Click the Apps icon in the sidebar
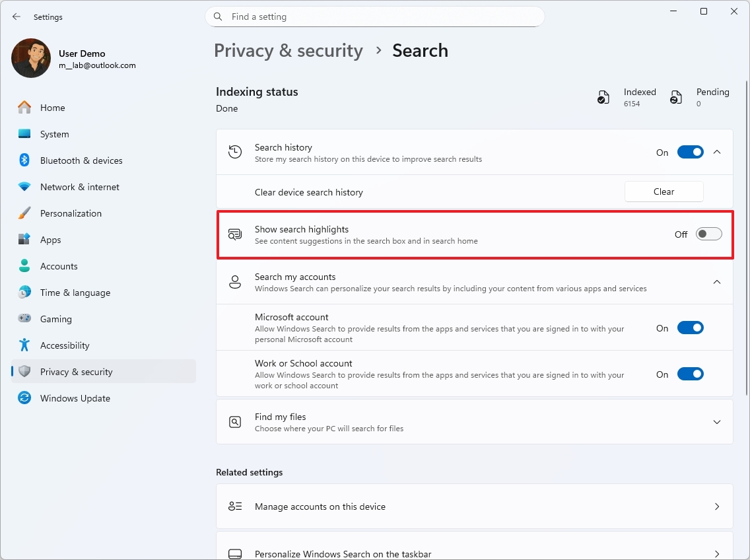The width and height of the screenshot is (750, 560). [24, 239]
